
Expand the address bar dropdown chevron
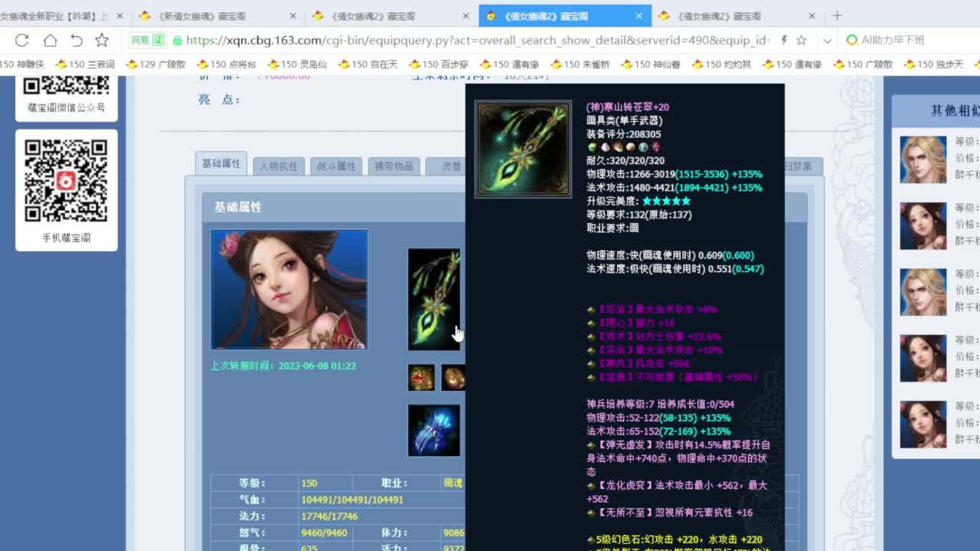[x=827, y=40]
